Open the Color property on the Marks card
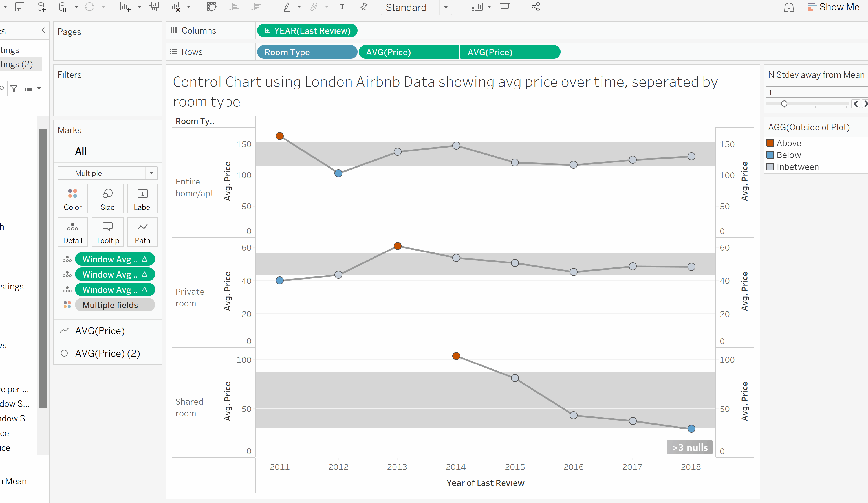This screenshot has height=503, width=868. click(73, 199)
